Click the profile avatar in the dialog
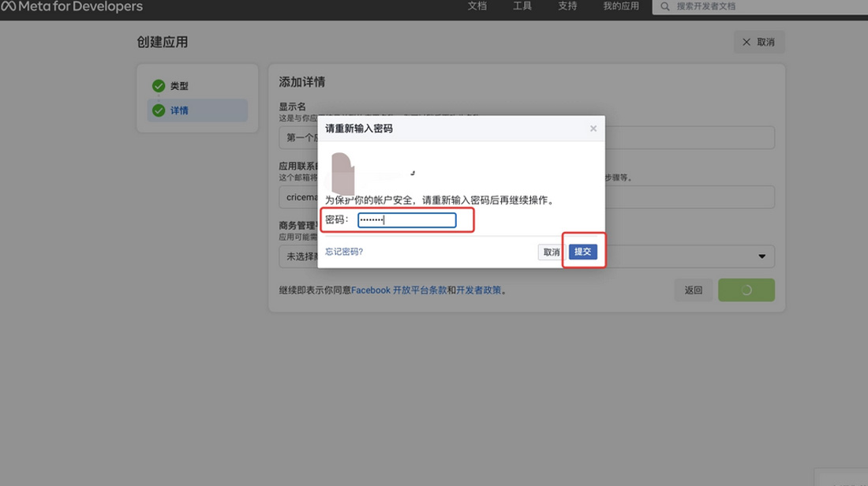Viewport: 868px width, 486px height. 342,174
